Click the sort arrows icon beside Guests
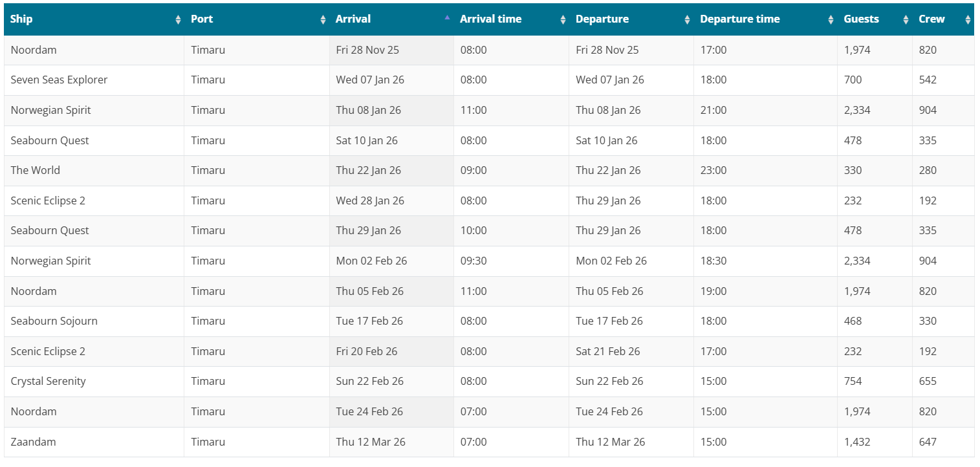Viewport: 980px width, 467px height. (906, 20)
